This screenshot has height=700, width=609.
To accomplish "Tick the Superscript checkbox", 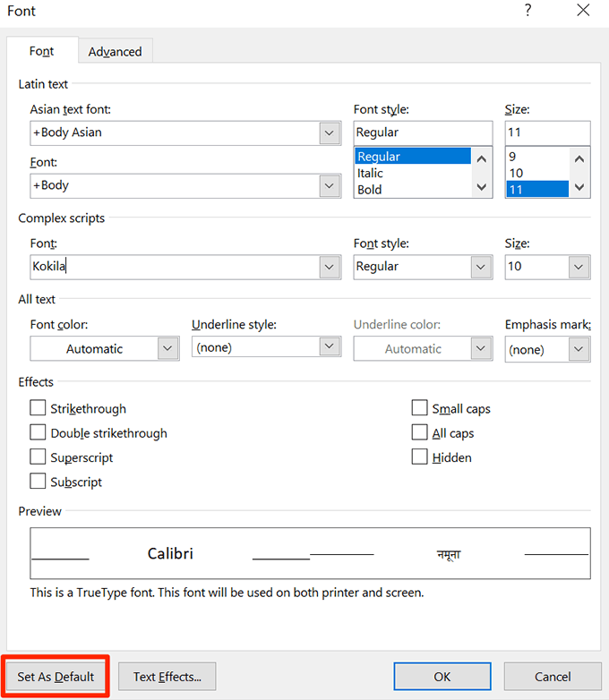I will [x=38, y=457].
